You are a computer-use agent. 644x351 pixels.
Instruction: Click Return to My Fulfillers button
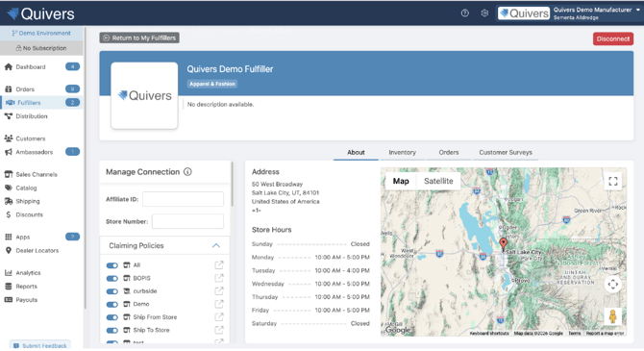pos(139,38)
